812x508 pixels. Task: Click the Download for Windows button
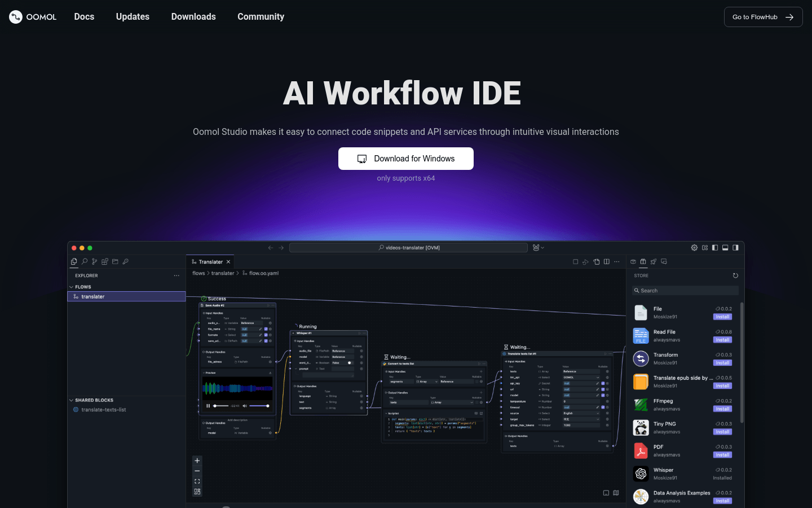click(x=406, y=159)
